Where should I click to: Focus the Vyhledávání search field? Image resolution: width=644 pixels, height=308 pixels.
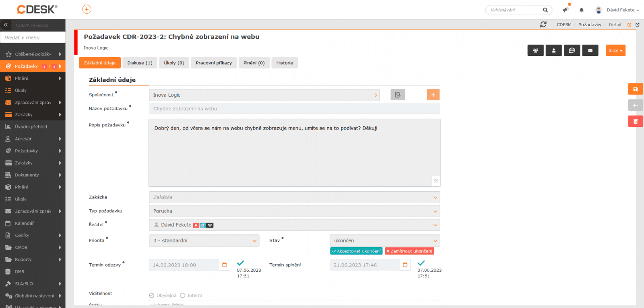pyautogui.click(x=515, y=10)
